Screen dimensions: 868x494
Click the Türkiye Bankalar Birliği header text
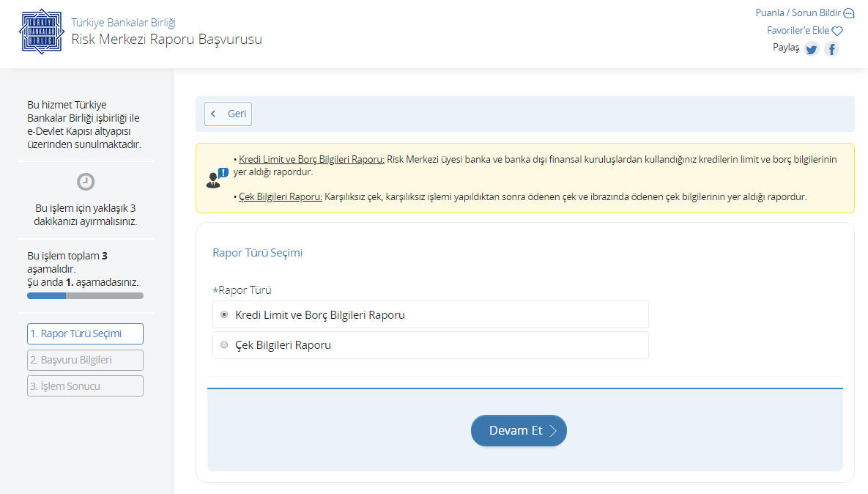[x=124, y=23]
